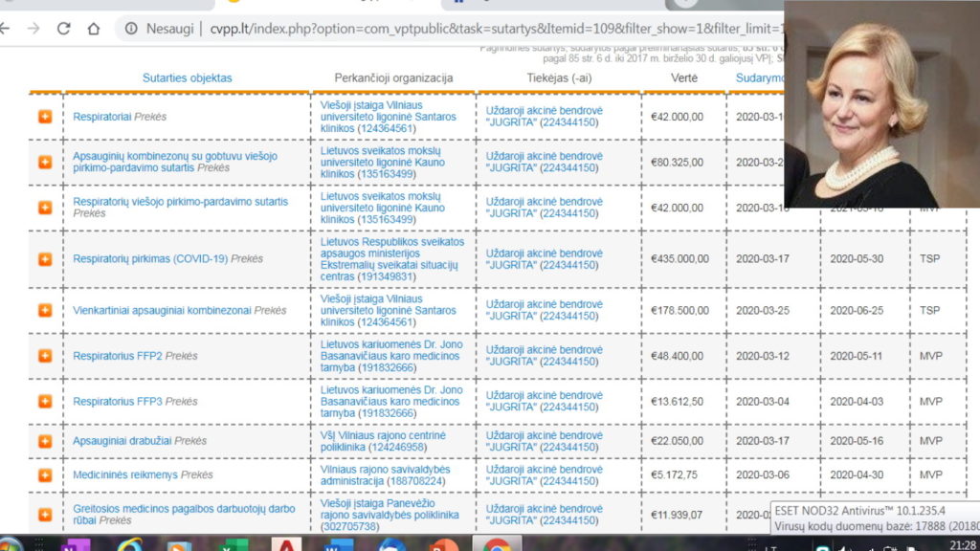Click supplier JUGRITA link in first row
Image resolution: width=980 pixels, height=551 pixels.
[544, 117]
